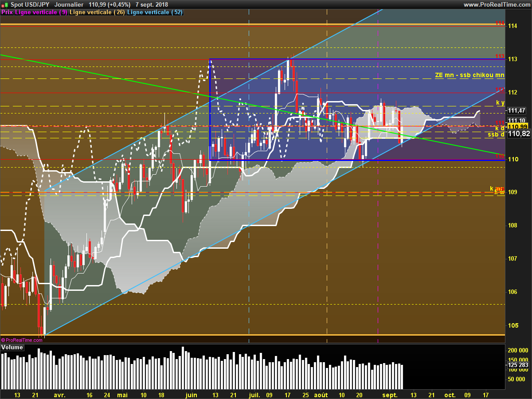Click the avr. date axis label

tap(60, 395)
